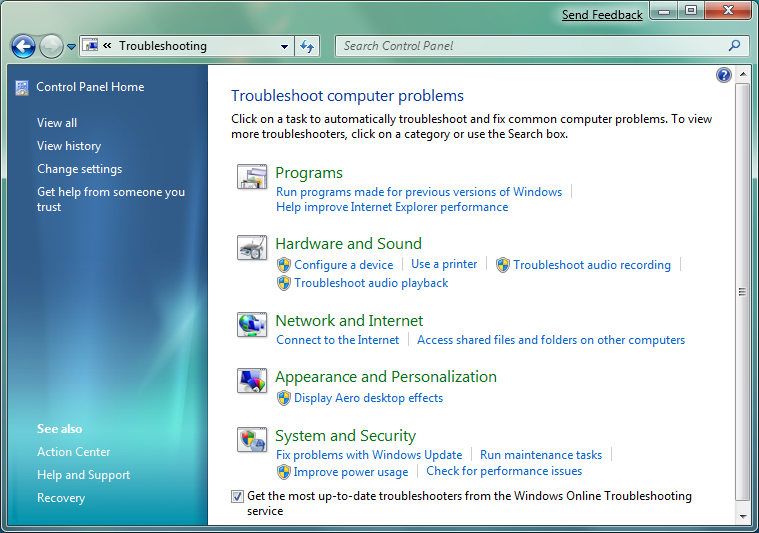This screenshot has width=759, height=533.
Task: Open the Programs category heading
Action: coord(309,173)
